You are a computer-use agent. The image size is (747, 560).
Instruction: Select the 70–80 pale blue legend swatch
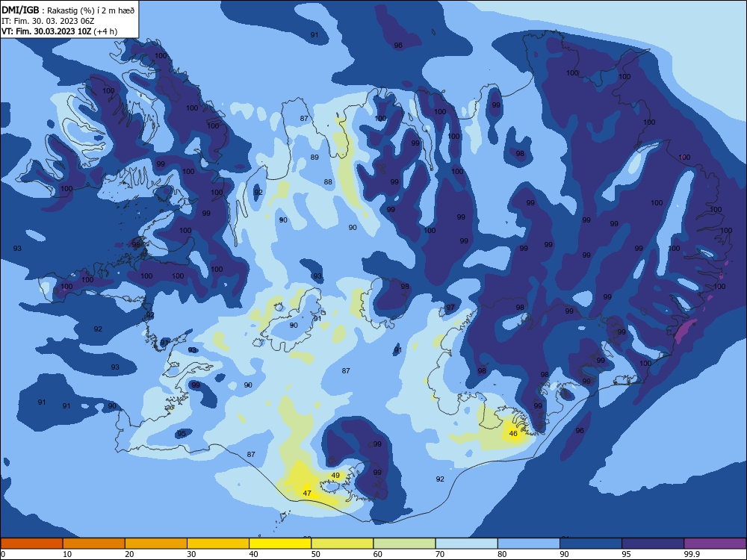pos(466,544)
